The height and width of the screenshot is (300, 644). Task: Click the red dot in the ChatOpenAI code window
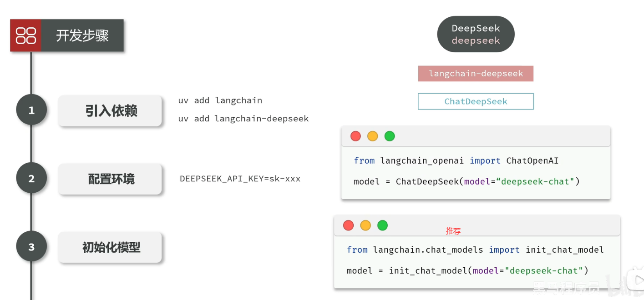pos(355,136)
